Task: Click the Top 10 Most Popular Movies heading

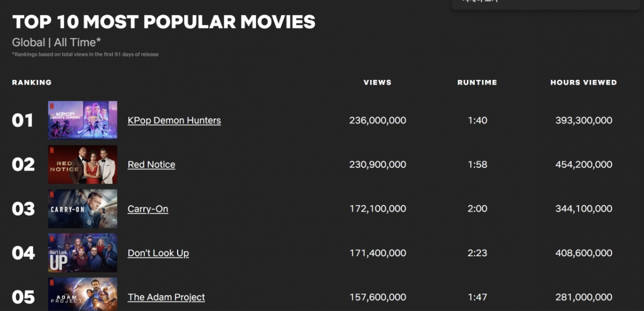Action: (164, 22)
